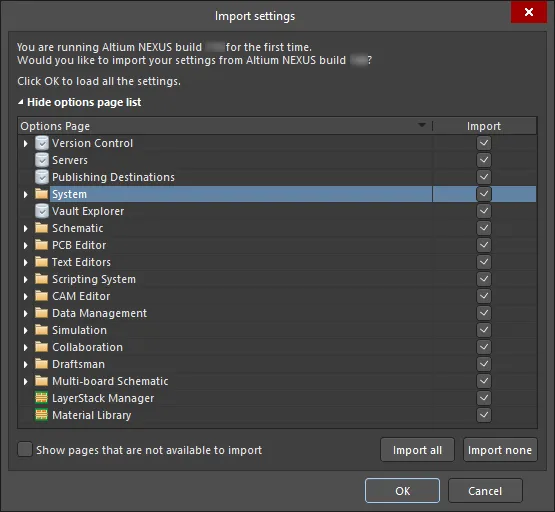Enable Show pages not available to import

(x=25, y=449)
